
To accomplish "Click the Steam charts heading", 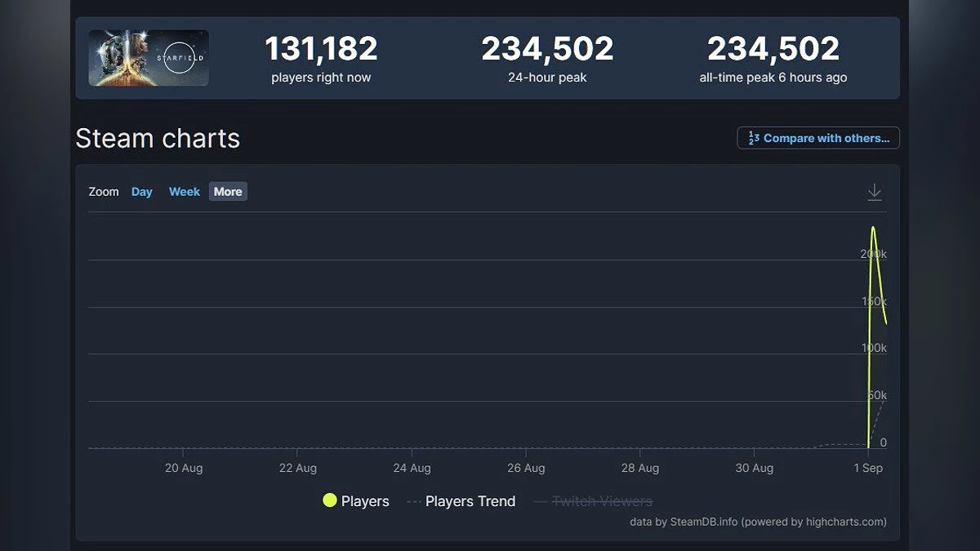I will click(x=158, y=139).
